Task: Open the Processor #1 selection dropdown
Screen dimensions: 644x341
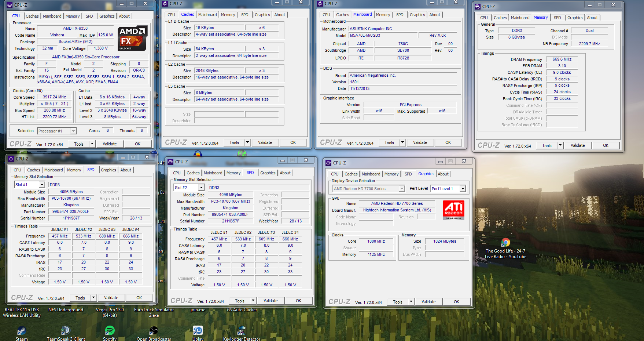Action: 73,131
